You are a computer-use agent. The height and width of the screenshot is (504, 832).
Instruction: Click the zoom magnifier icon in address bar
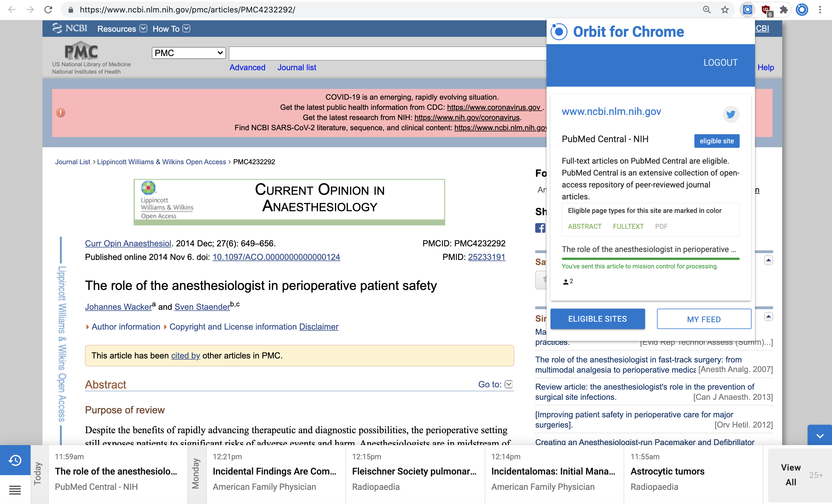[706, 9]
